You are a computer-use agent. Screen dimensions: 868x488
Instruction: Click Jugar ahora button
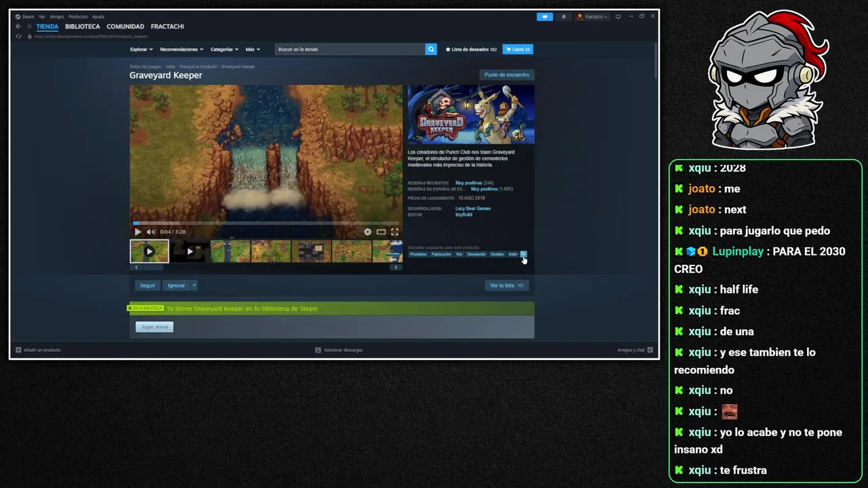[155, 327]
